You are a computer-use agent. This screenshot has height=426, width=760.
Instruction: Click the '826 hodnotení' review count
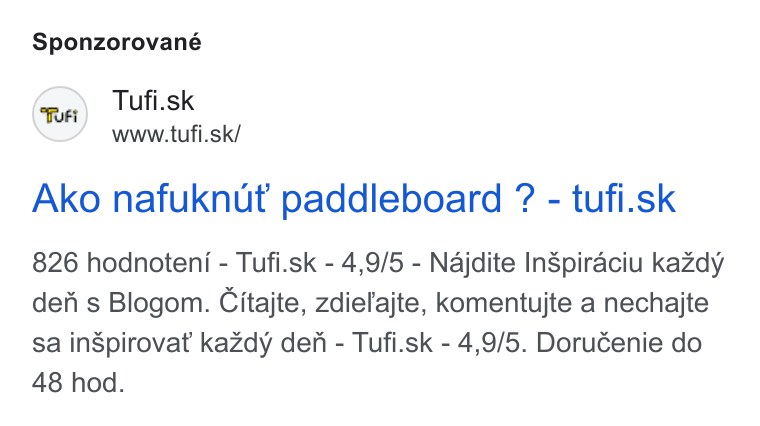(x=121, y=263)
